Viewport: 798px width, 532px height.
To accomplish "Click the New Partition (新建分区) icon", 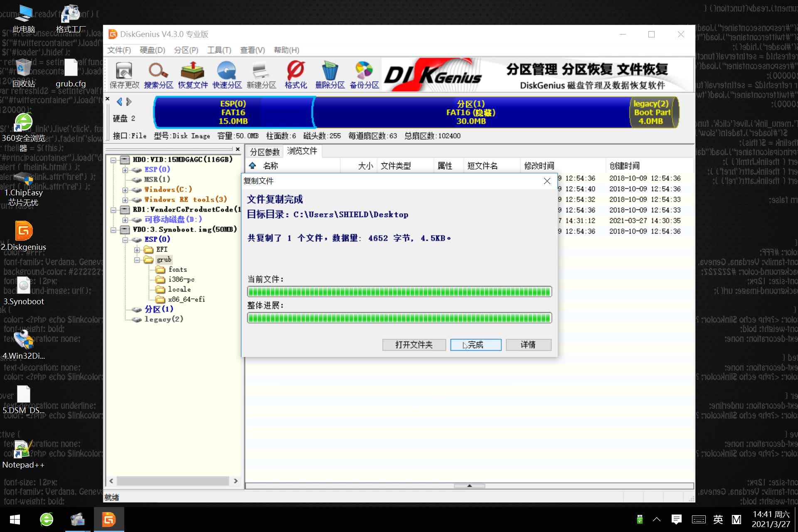I will point(261,75).
